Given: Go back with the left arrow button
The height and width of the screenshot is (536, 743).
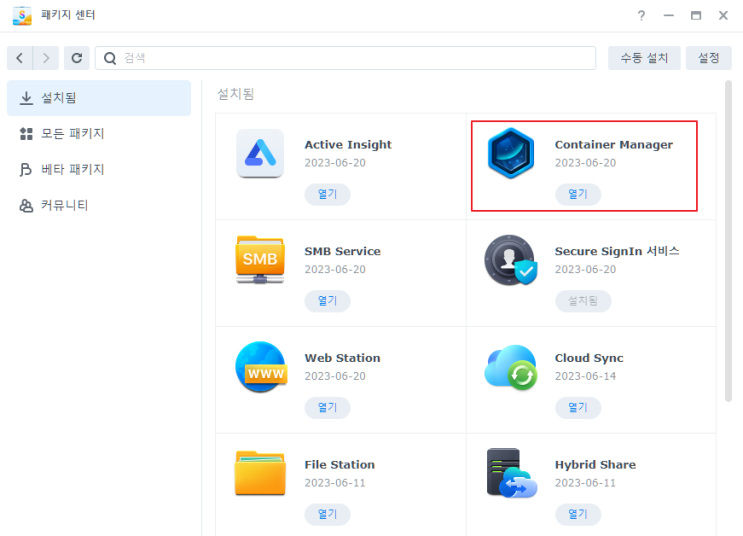Looking at the screenshot, I should pos(19,58).
